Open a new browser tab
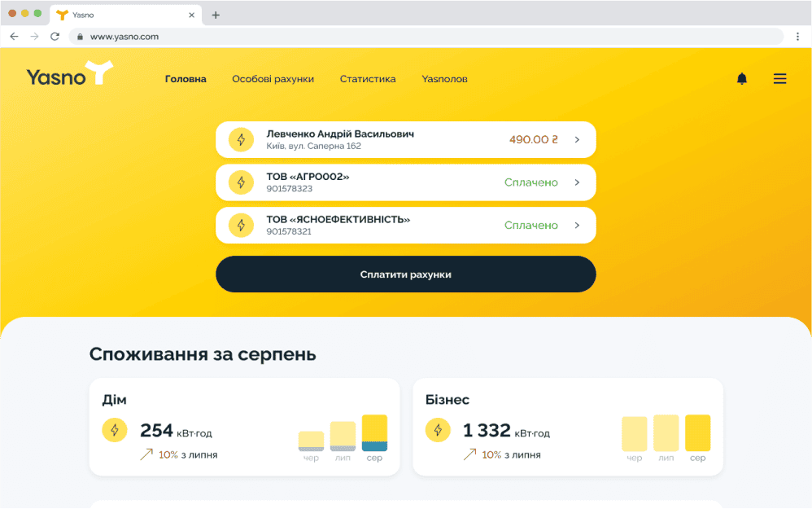 coord(216,15)
